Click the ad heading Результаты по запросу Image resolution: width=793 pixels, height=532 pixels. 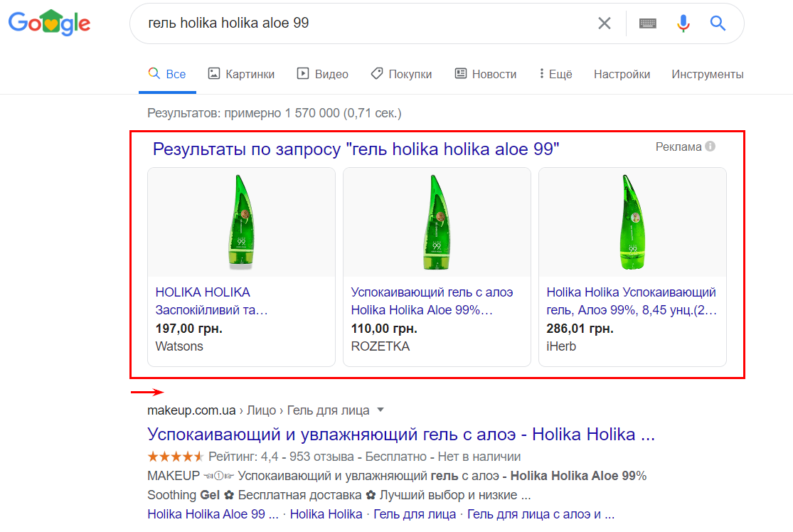pos(356,149)
